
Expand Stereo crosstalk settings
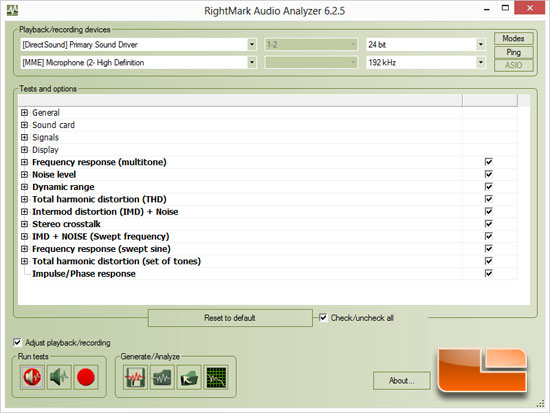click(24, 224)
